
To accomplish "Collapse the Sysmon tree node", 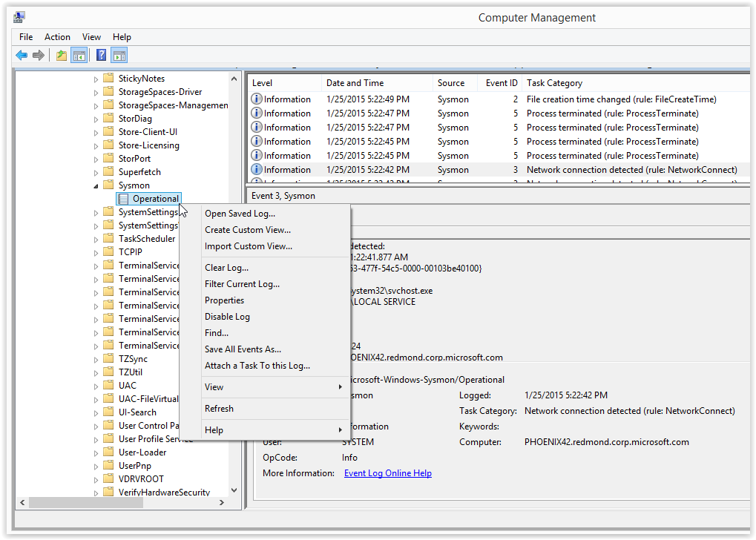I will point(96,185).
